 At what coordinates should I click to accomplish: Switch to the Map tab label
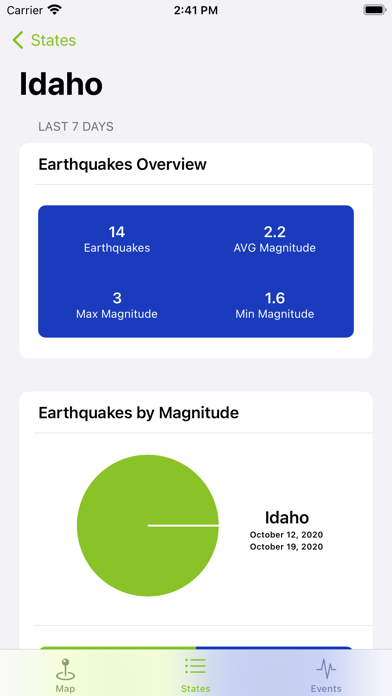(65, 689)
